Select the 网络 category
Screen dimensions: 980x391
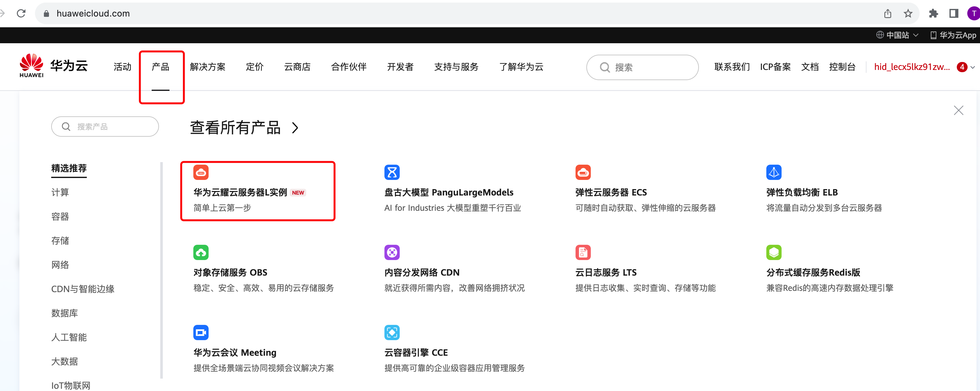(x=60, y=265)
